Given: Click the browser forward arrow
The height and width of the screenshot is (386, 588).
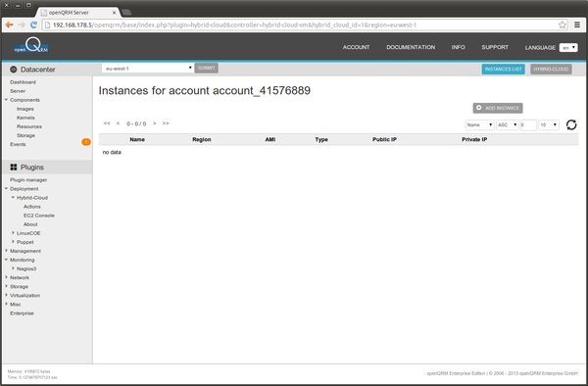Looking at the screenshot, I should click(x=22, y=24).
